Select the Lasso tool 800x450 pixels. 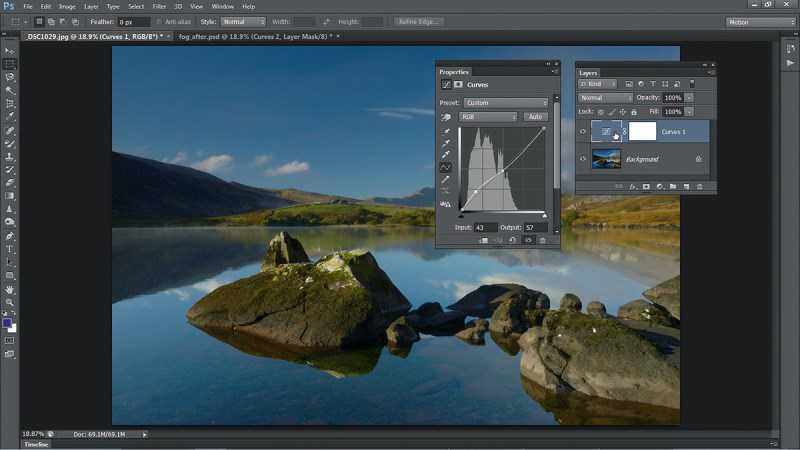pyautogui.click(x=10, y=77)
